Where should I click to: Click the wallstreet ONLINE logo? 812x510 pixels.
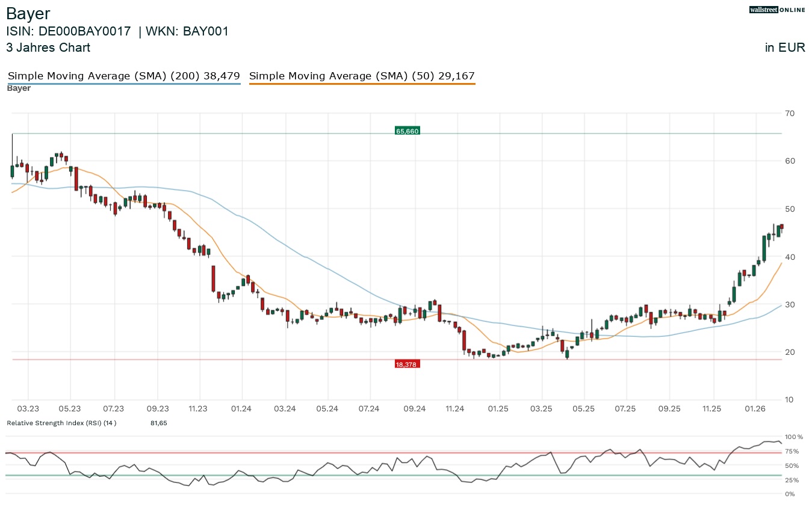pyautogui.click(x=777, y=10)
